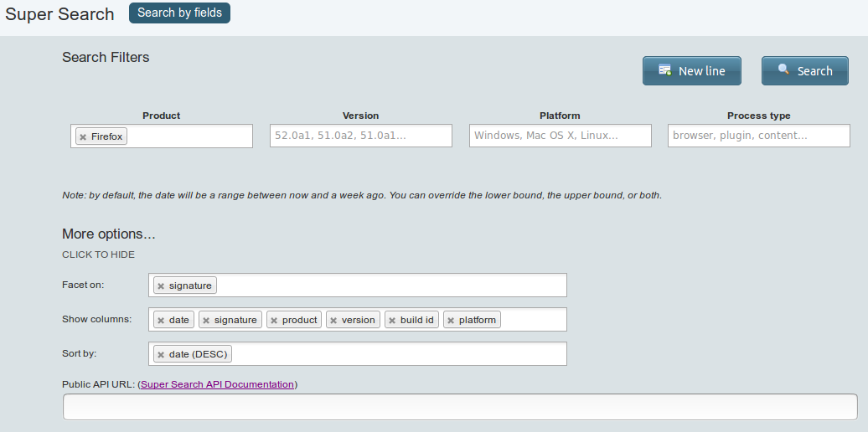Remove date (DESC) sort tag
The height and width of the screenshot is (432, 868).
pyautogui.click(x=161, y=355)
